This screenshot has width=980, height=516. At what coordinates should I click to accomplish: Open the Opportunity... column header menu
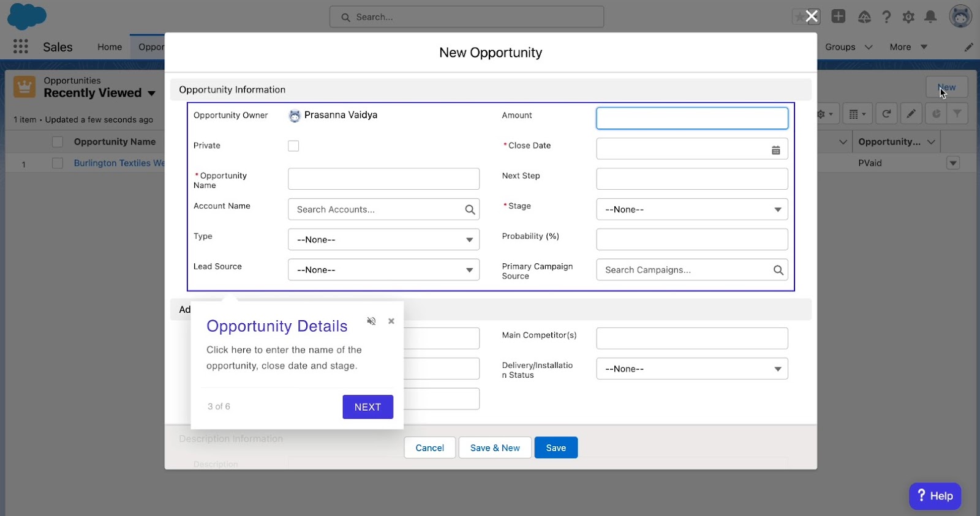pos(931,142)
